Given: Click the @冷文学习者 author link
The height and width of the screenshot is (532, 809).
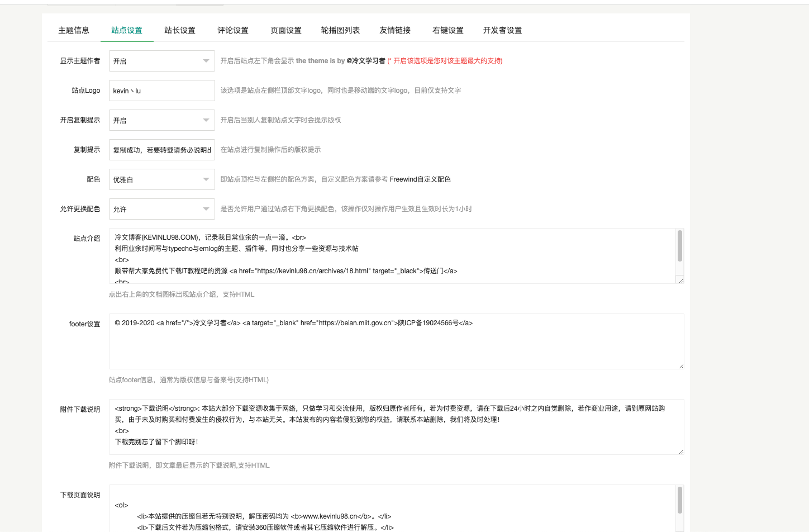Looking at the screenshot, I should point(365,61).
